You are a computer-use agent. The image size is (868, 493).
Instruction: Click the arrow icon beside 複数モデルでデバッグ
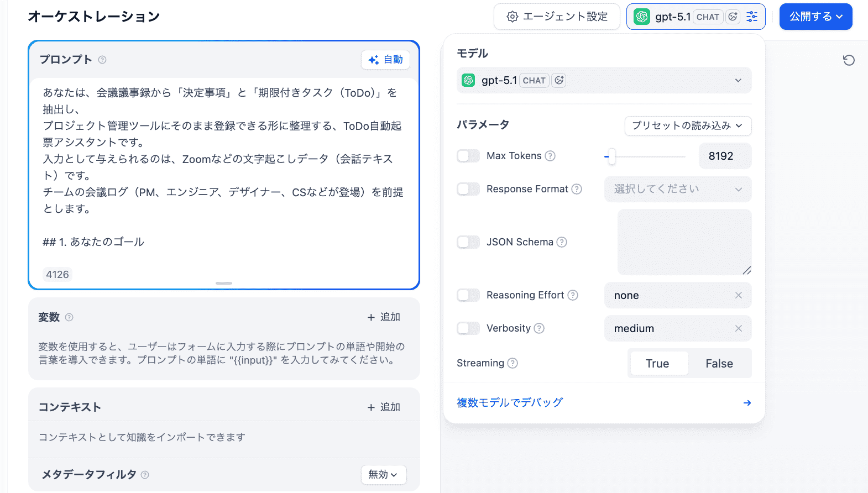[x=747, y=403]
